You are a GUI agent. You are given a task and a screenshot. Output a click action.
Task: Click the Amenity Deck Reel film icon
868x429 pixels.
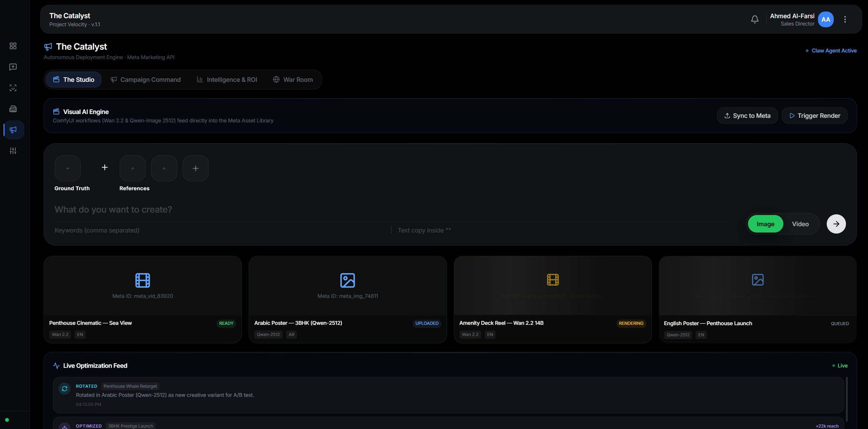click(x=553, y=280)
